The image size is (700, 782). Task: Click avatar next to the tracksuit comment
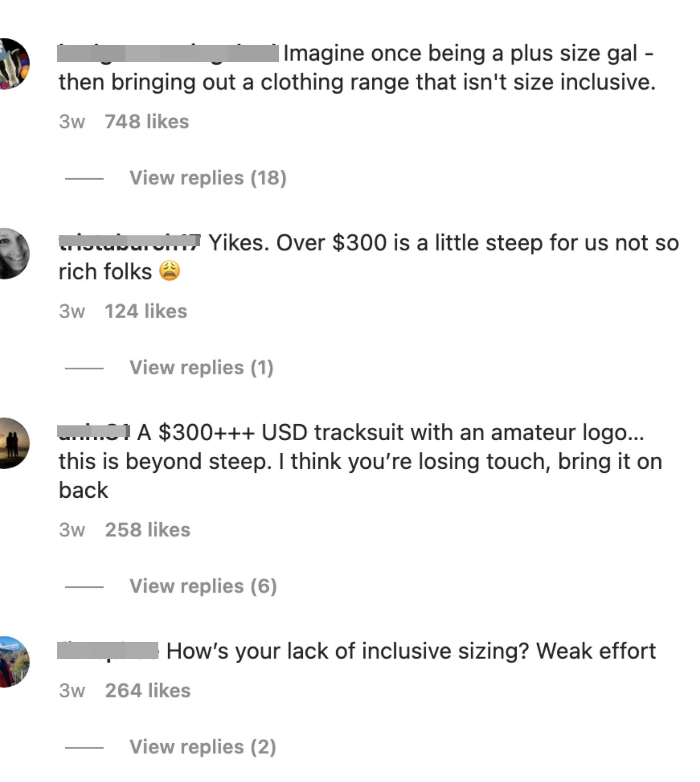tap(13, 443)
